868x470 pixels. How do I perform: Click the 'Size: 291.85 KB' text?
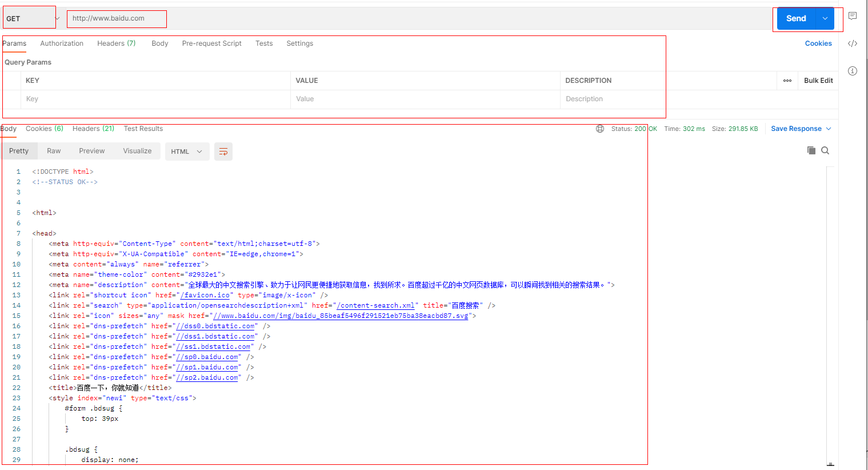[x=735, y=129]
